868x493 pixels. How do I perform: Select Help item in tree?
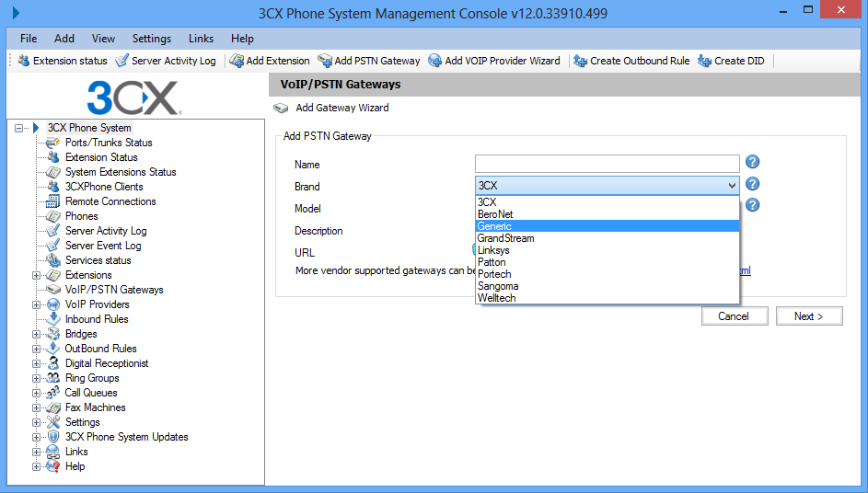(x=75, y=466)
